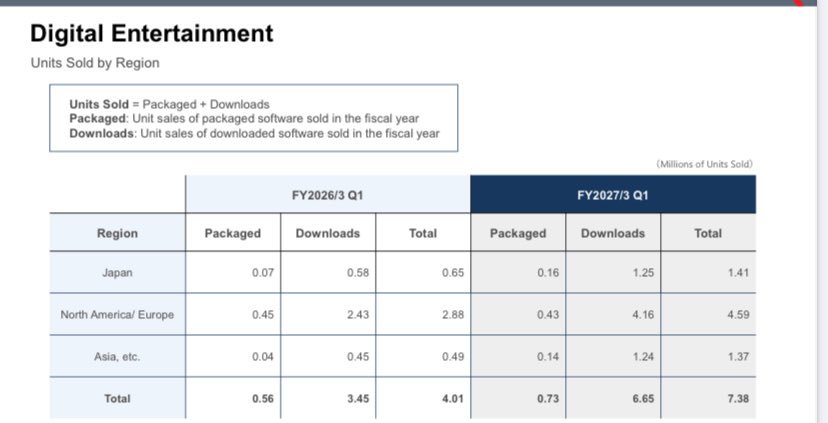
Task: Click the "Region" column header
Action: tap(117, 233)
